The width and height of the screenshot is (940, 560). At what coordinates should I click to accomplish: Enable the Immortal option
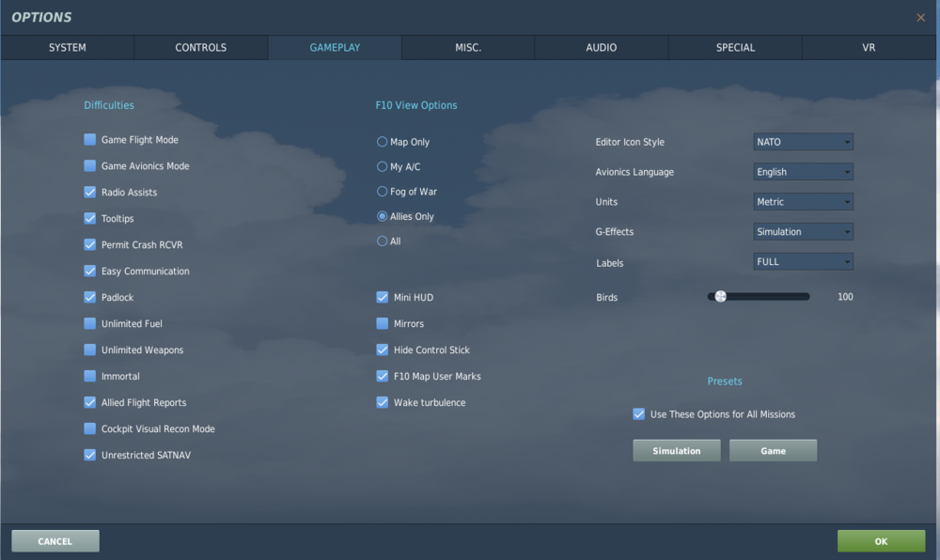click(89, 376)
